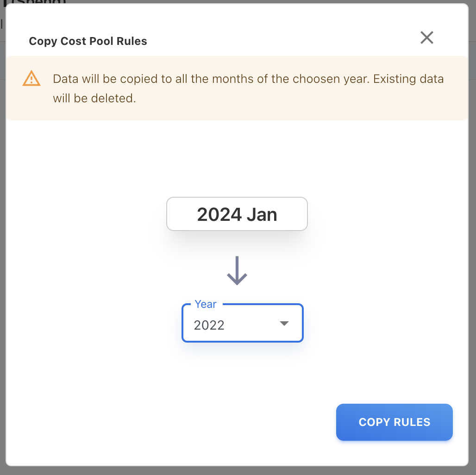Click the Year floating field label

206,304
